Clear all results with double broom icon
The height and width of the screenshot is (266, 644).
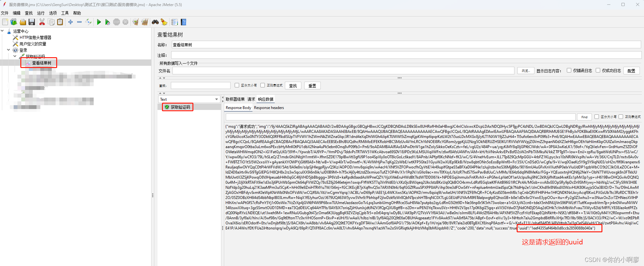pyautogui.click(x=145, y=22)
